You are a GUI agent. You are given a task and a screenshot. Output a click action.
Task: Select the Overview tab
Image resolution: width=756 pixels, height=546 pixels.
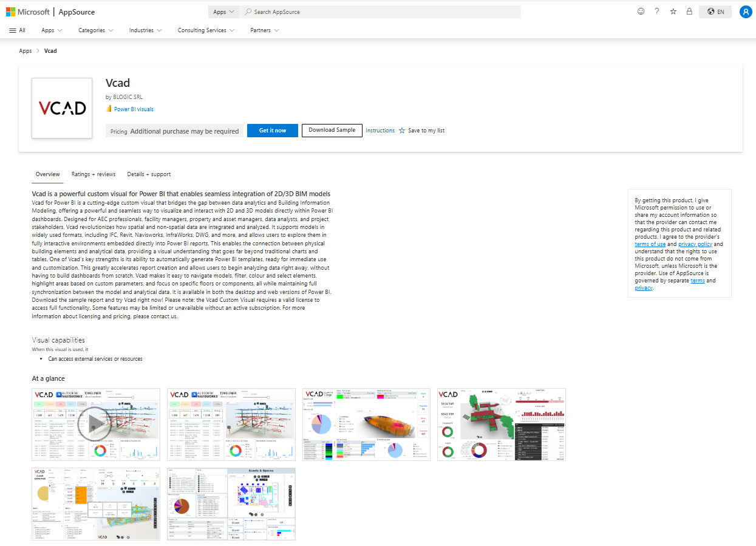click(47, 174)
